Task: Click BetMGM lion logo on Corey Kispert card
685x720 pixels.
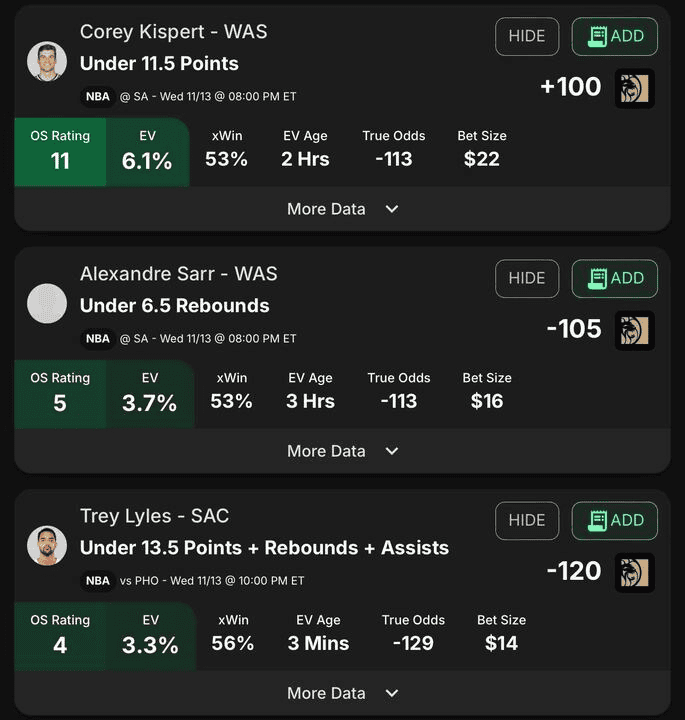Action: (634, 88)
